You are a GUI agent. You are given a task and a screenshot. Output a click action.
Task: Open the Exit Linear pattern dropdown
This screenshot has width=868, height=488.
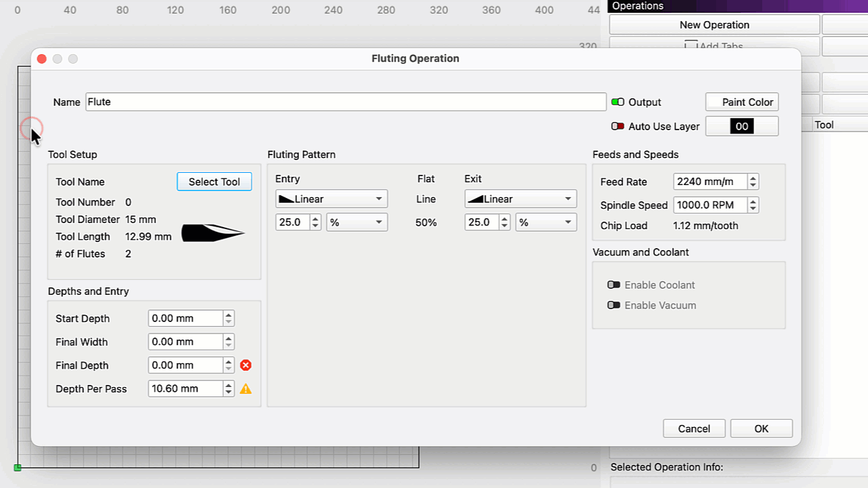[x=520, y=199]
